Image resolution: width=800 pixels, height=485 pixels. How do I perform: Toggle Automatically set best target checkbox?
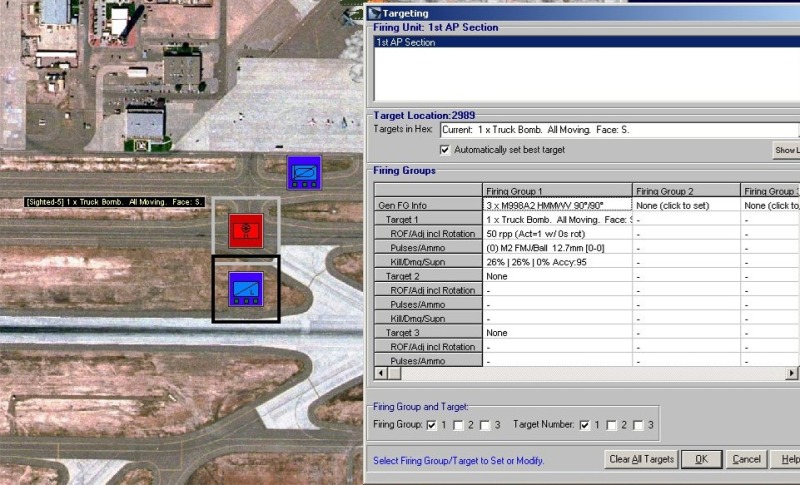[x=445, y=150]
